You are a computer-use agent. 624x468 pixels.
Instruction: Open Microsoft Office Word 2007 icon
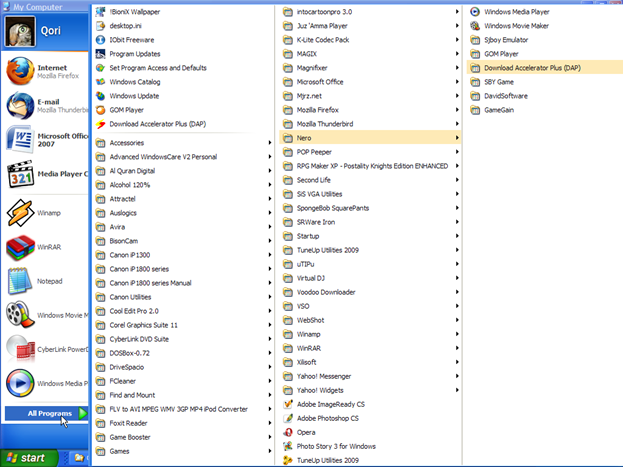pos(20,140)
